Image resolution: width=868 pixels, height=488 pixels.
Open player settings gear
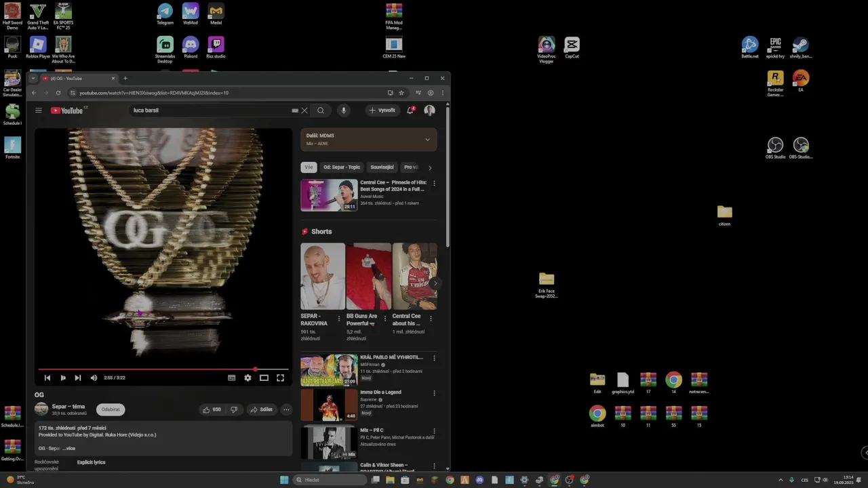(248, 378)
